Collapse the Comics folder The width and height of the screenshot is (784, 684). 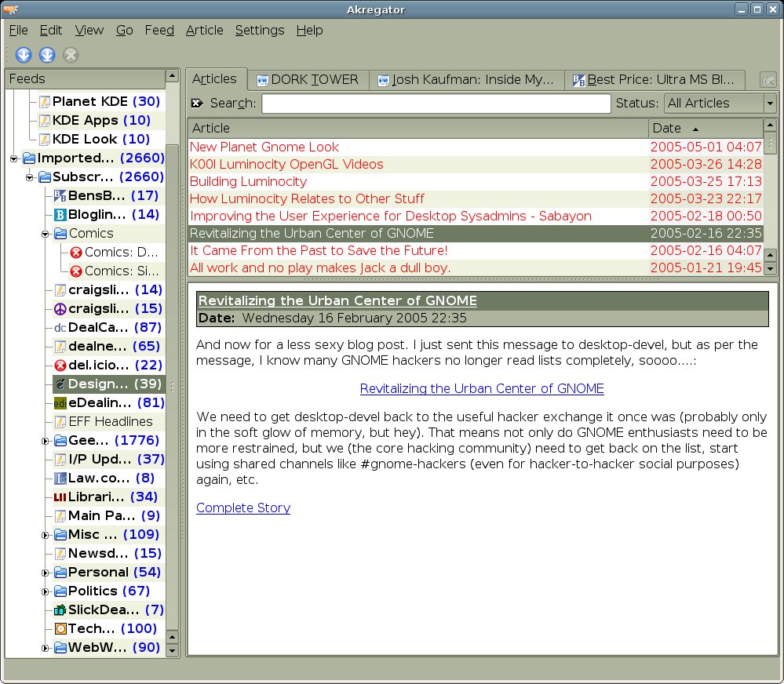[46, 234]
